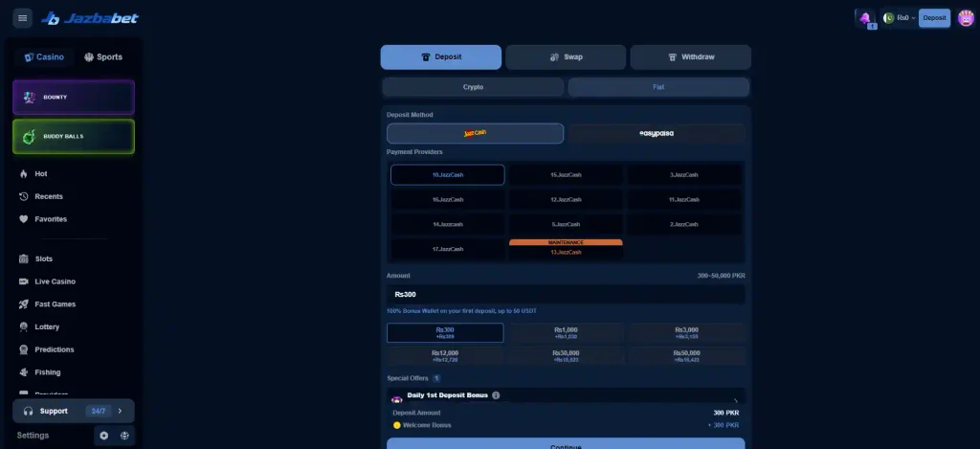The height and width of the screenshot is (449, 980).
Task: Click the theme settings gear icon
Action: pyautogui.click(x=103, y=436)
